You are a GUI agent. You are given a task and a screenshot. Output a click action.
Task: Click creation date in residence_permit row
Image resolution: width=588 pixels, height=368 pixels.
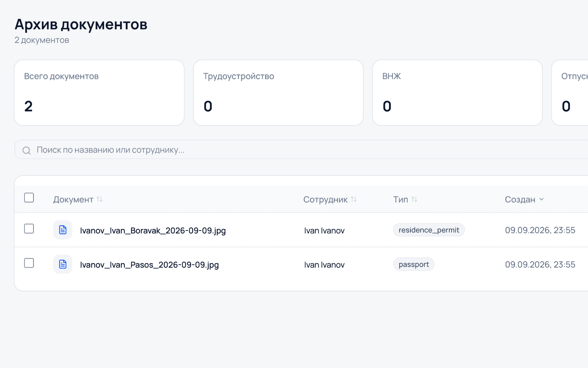click(x=540, y=230)
